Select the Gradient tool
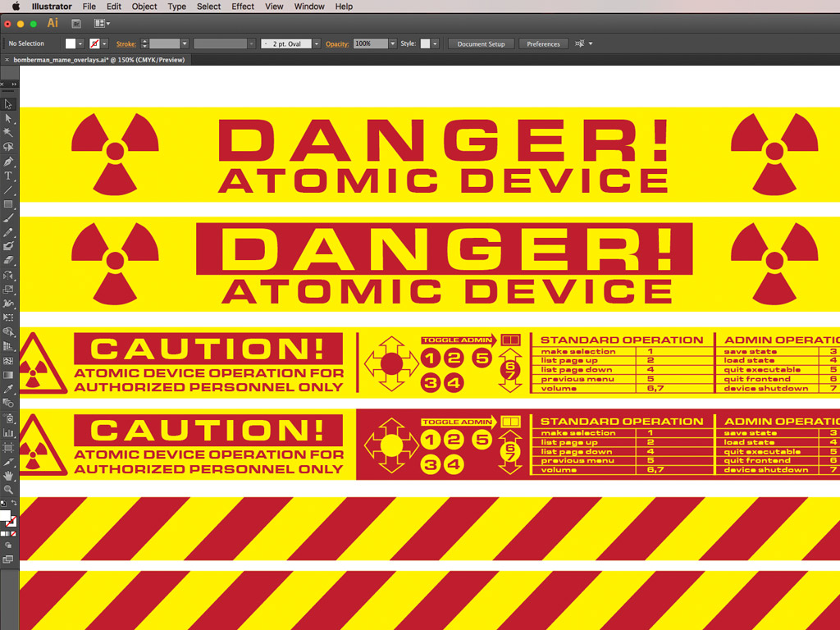This screenshot has width=840, height=630. [x=8, y=375]
